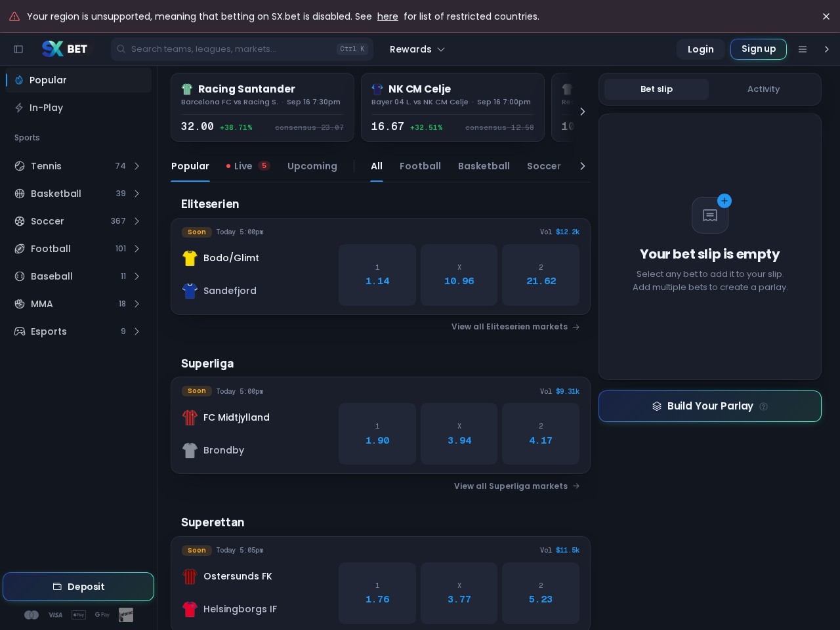Click the empty bet slip plus icon
The image size is (840, 630).
click(724, 201)
